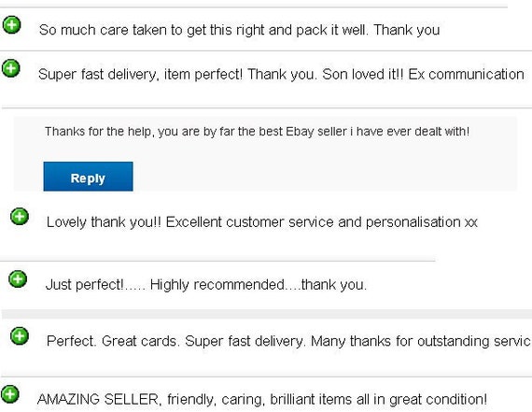
Task: Select the positive feedback icon next to "AMAZING SELLER"
Action: (x=10, y=394)
